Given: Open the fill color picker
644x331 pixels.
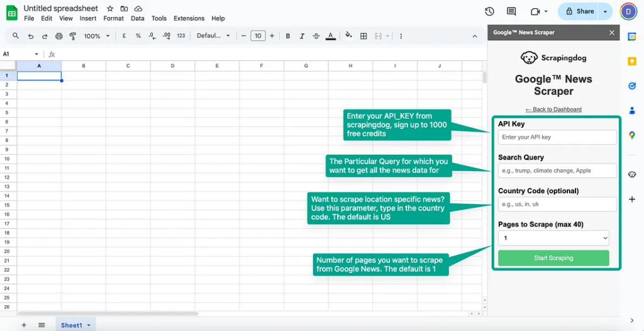Looking at the screenshot, I should point(349,36).
